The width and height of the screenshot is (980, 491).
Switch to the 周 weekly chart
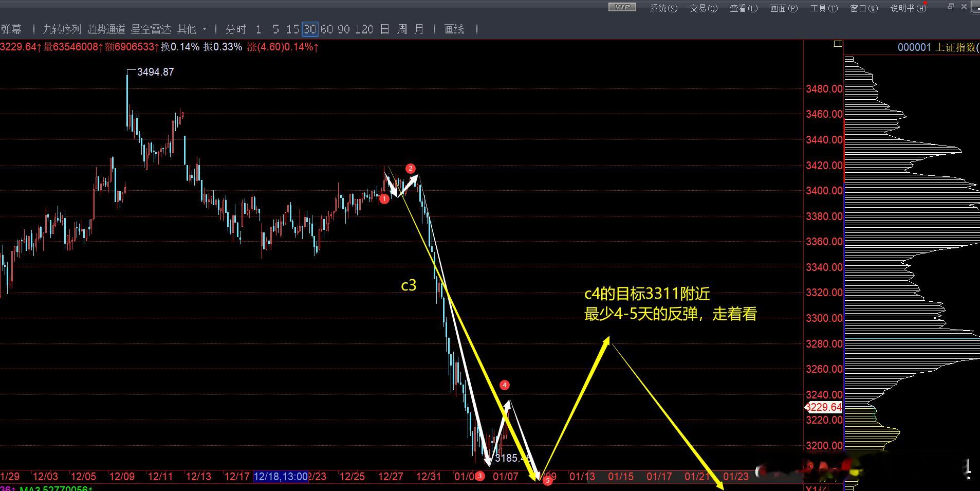402,29
